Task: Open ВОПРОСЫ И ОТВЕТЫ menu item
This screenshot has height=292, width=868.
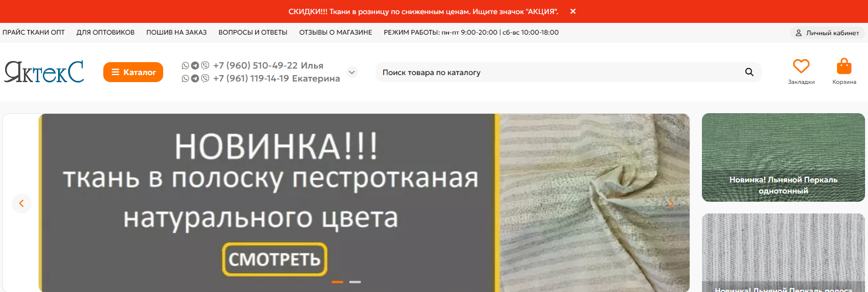Action: click(x=253, y=32)
